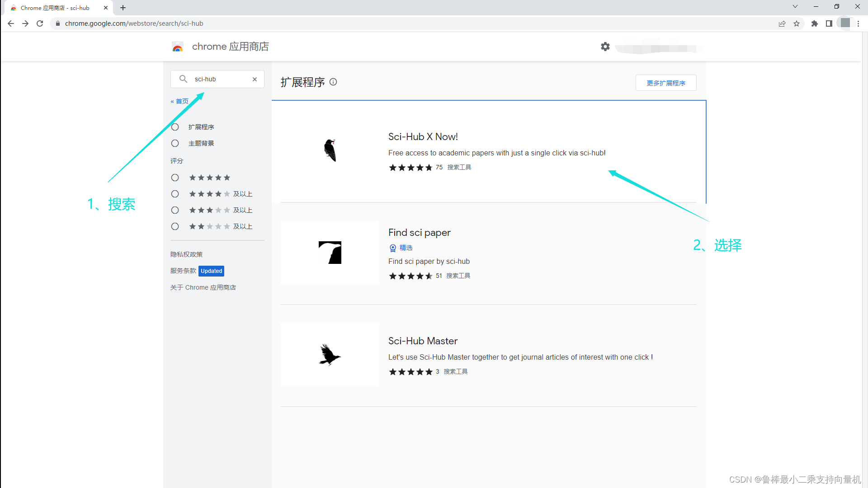Viewport: 868px width, 488px height.
Task: Open the extensions puzzle icon
Action: tap(815, 23)
